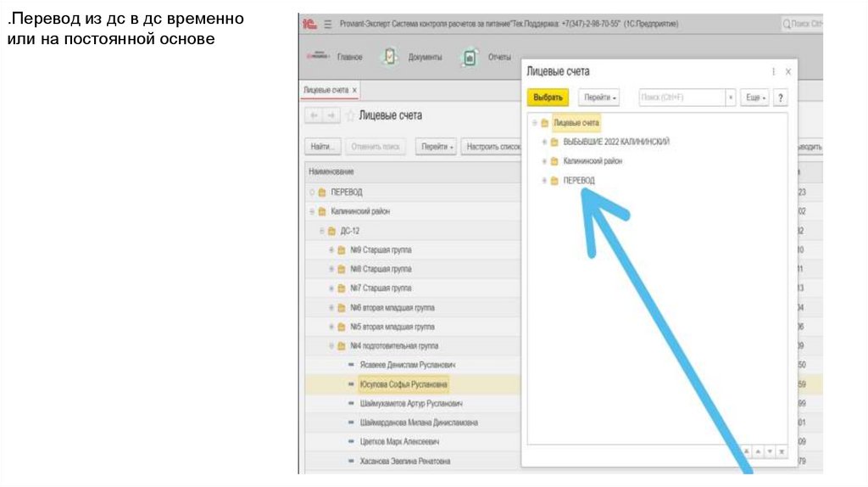Open the Еще dropdown in the dialog
The width and height of the screenshot is (868, 487).
(755, 98)
